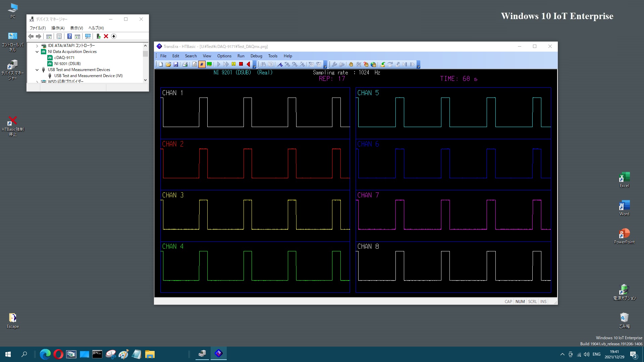Open the File menu in HTBasic
The width and height of the screenshot is (644, 362).
point(163,56)
